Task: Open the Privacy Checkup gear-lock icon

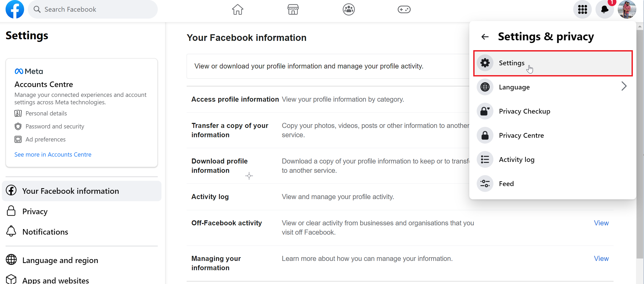Action: click(x=485, y=111)
